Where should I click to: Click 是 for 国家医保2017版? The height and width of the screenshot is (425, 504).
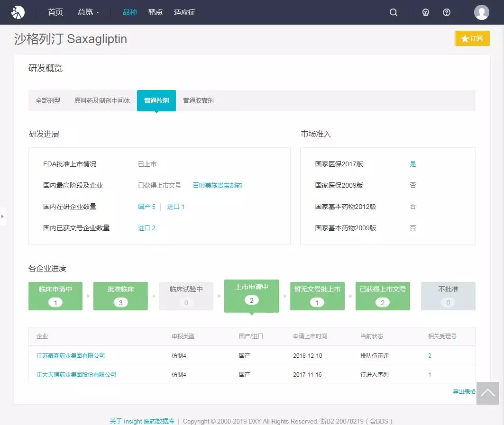(x=413, y=164)
